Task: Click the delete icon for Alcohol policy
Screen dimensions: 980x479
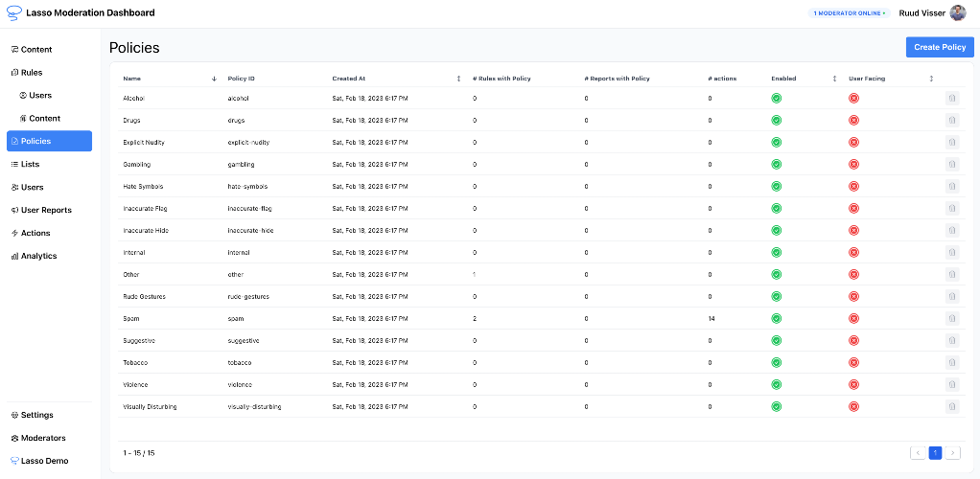Action: click(952, 98)
